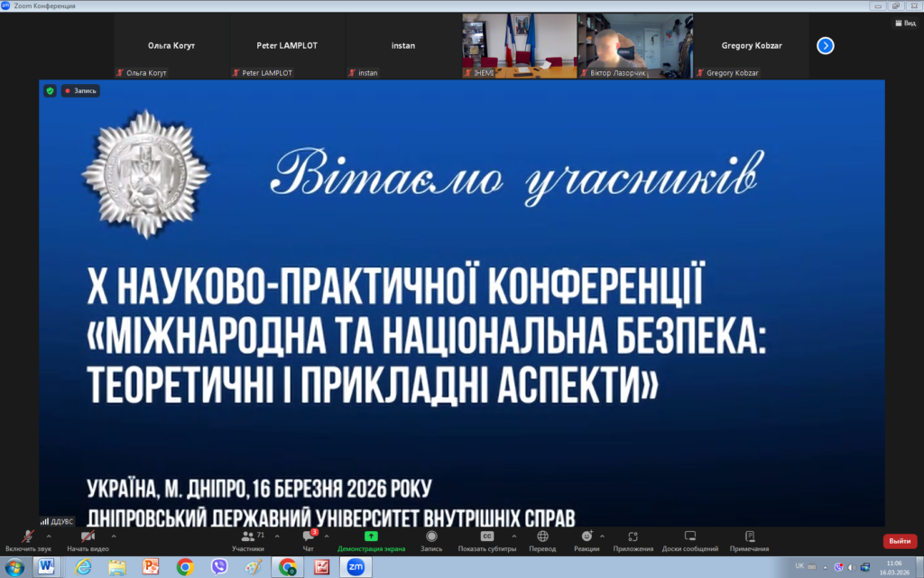Open the Перевод interpretation globe icon

[542, 536]
